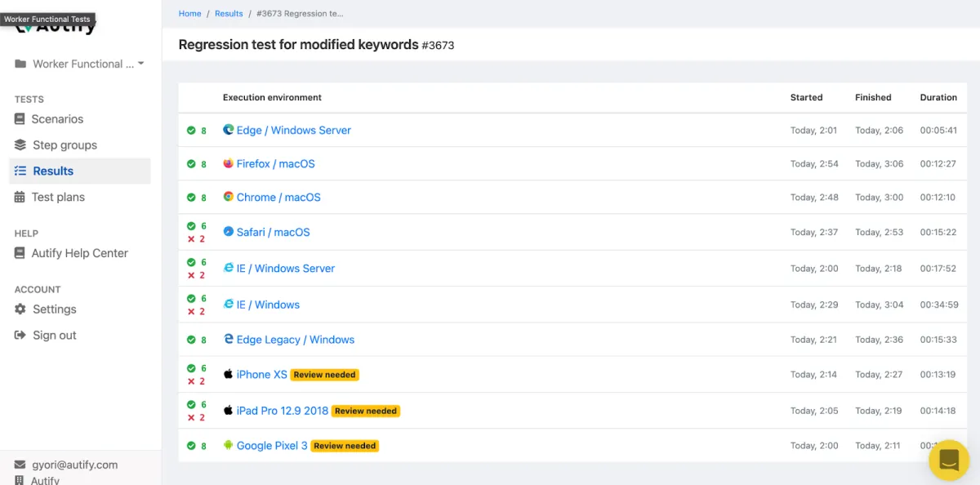The height and width of the screenshot is (485, 980).
Task: Open Edge Legacy / Windows result
Action: tap(296, 340)
